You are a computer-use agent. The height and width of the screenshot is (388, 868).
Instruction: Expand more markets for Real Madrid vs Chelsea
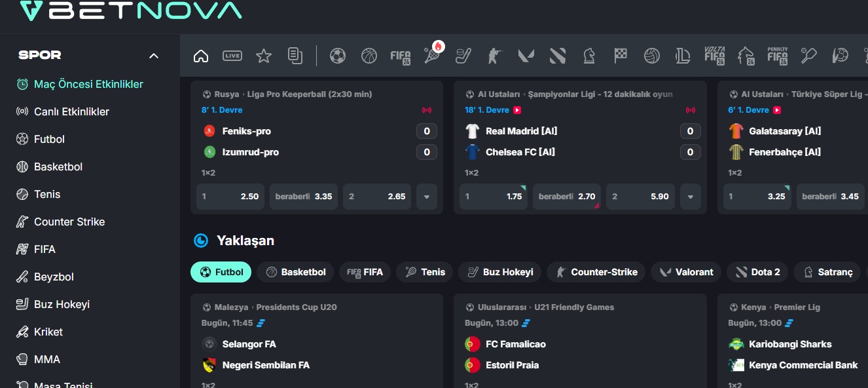pos(690,196)
